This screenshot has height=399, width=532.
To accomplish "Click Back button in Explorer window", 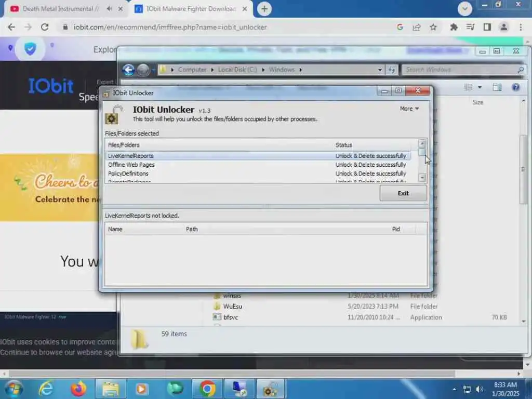I will tap(129, 70).
